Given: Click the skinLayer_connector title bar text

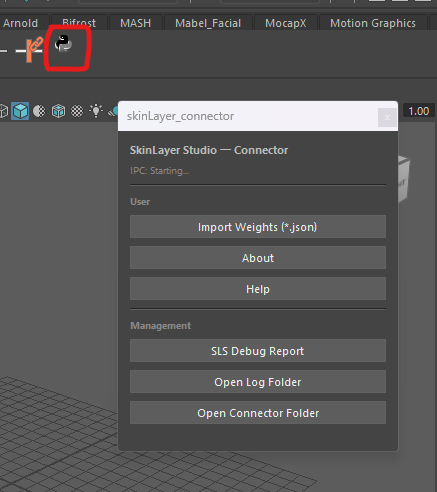Looking at the screenshot, I should (180, 116).
